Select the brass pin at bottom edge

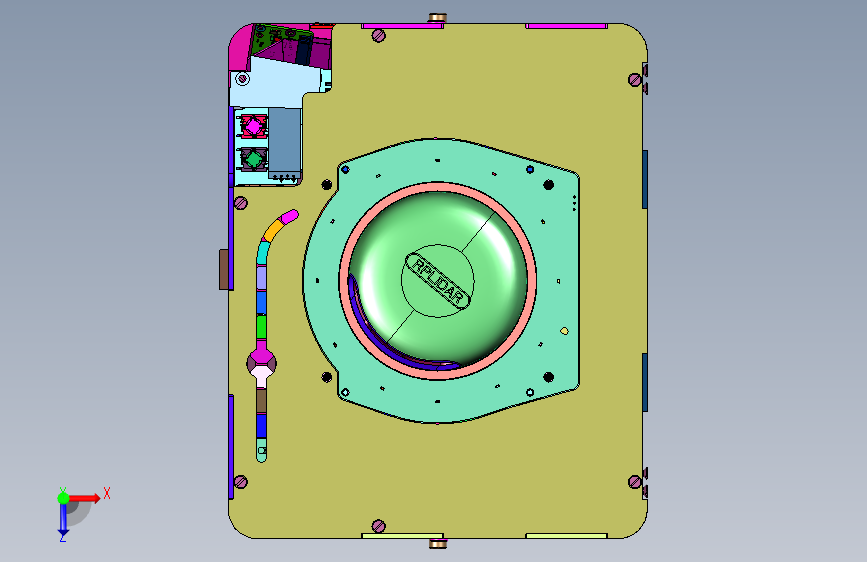[437, 544]
